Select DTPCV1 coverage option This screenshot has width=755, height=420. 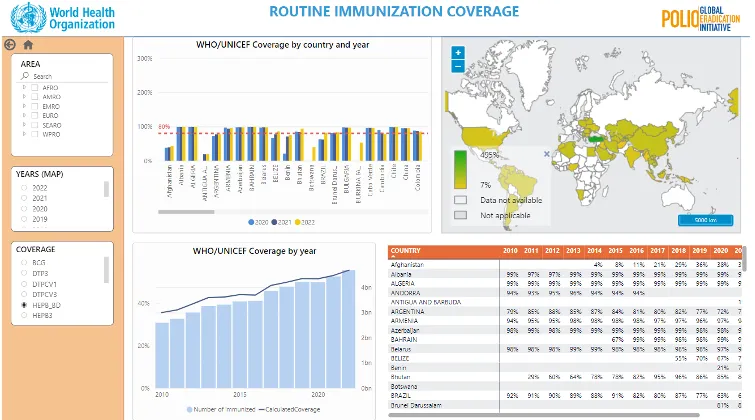point(24,284)
